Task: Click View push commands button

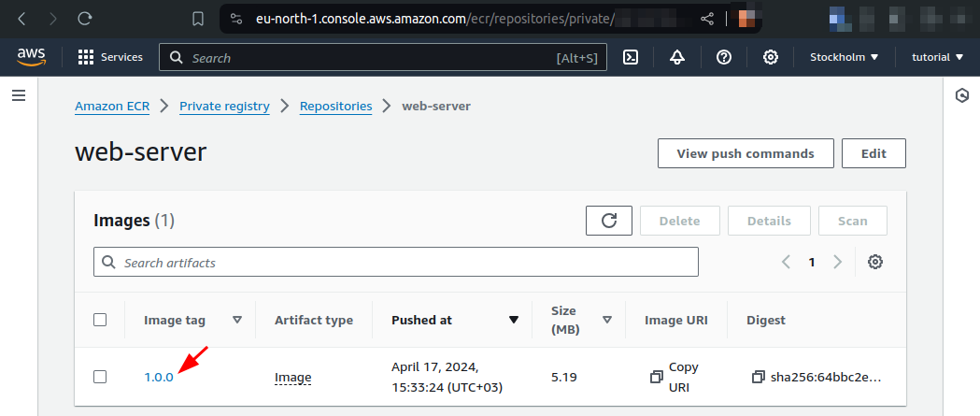Action: point(745,153)
